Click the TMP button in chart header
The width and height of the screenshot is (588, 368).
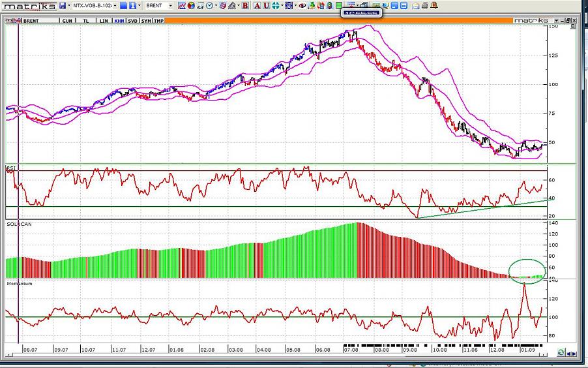click(x=158, y=21)
